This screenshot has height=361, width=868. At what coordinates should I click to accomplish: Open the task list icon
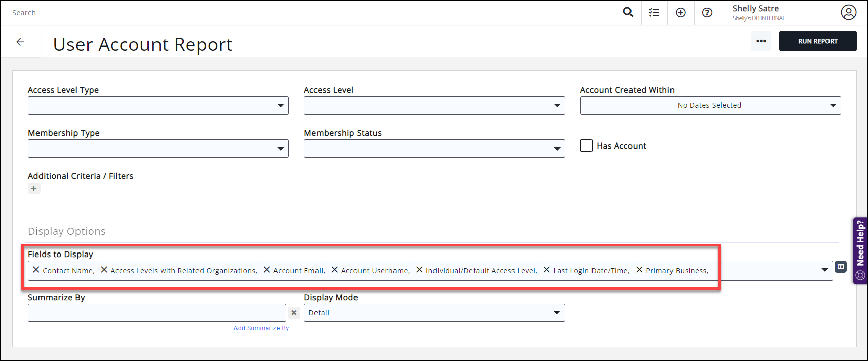pyautogui.click(x=654, y=13)
